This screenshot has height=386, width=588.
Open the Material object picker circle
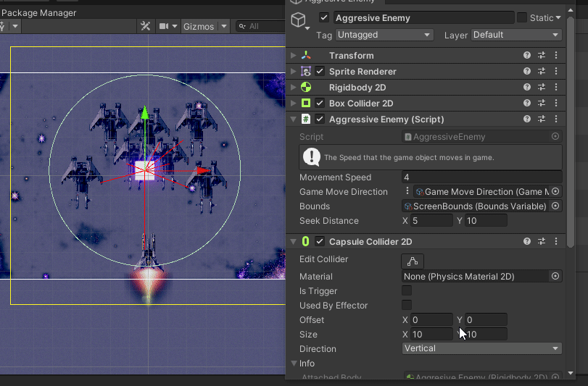(x=555, y=277)
